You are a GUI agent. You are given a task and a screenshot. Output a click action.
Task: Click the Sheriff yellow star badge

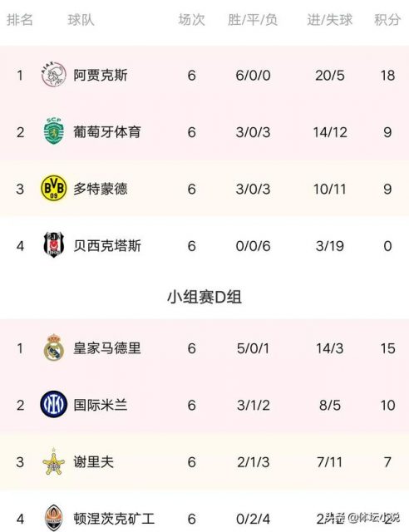(54, 462)
